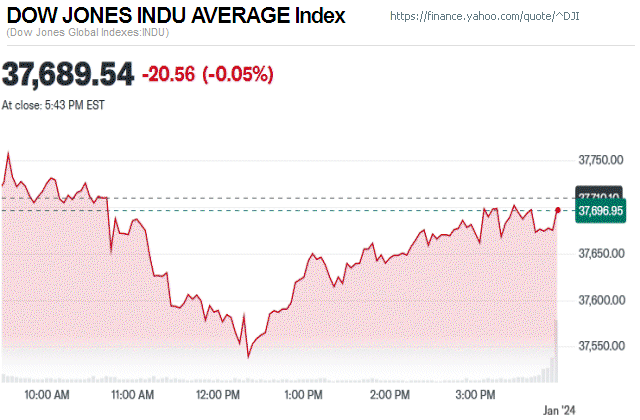Image resolution: width=640 pixels, height=420 pixels.
Task: Click the red dot at chart line end
Action: (558, 209)
